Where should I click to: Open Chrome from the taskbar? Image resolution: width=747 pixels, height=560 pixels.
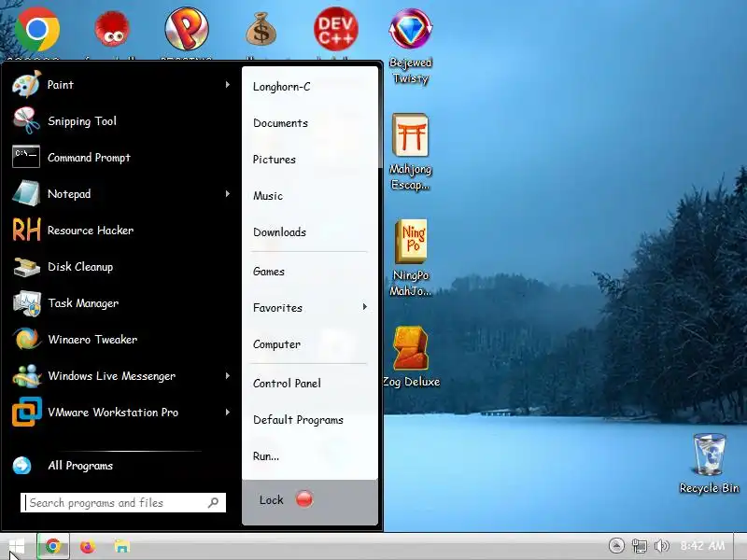(x=53, y=546)
